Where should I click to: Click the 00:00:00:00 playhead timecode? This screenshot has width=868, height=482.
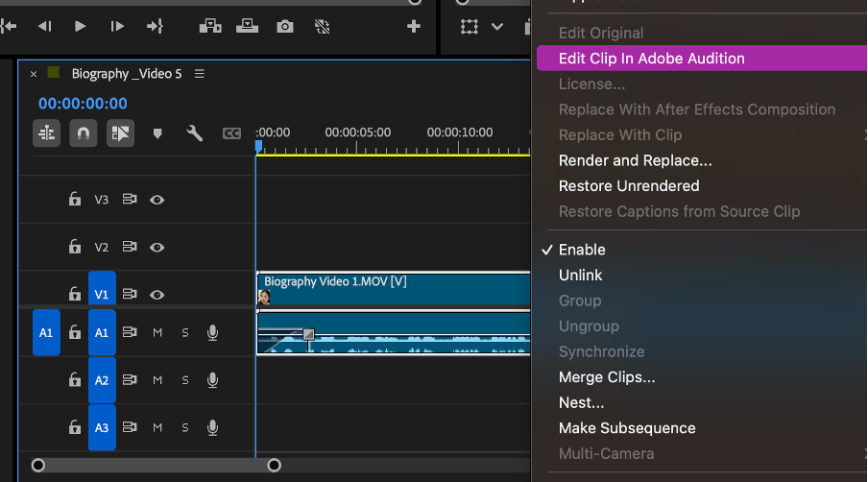(x=83, y=104)
